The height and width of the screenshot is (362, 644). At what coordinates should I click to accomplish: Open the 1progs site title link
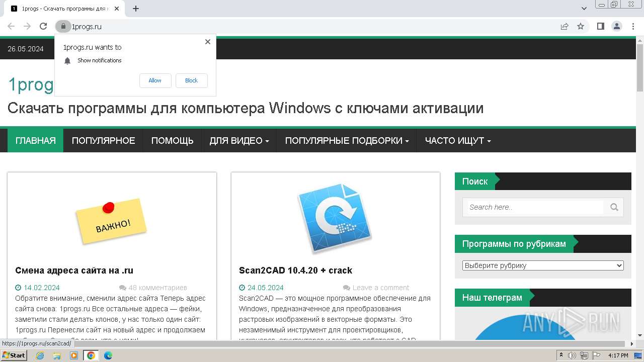[31, 84]
